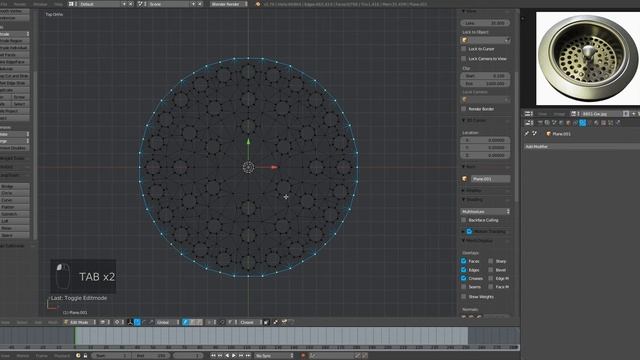Delete the current scene with X button

point(200,4)
